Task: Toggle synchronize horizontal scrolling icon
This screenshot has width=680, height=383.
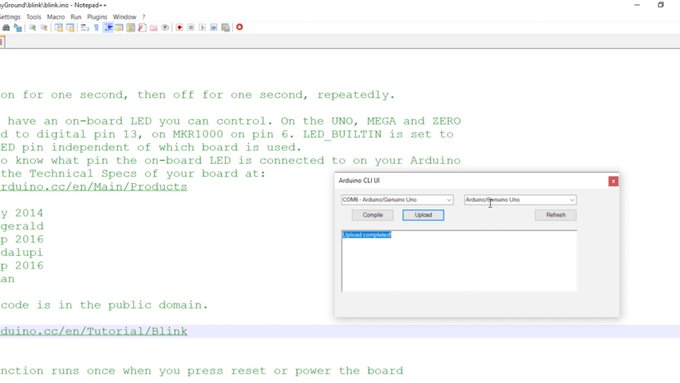Action: point(70,27)
